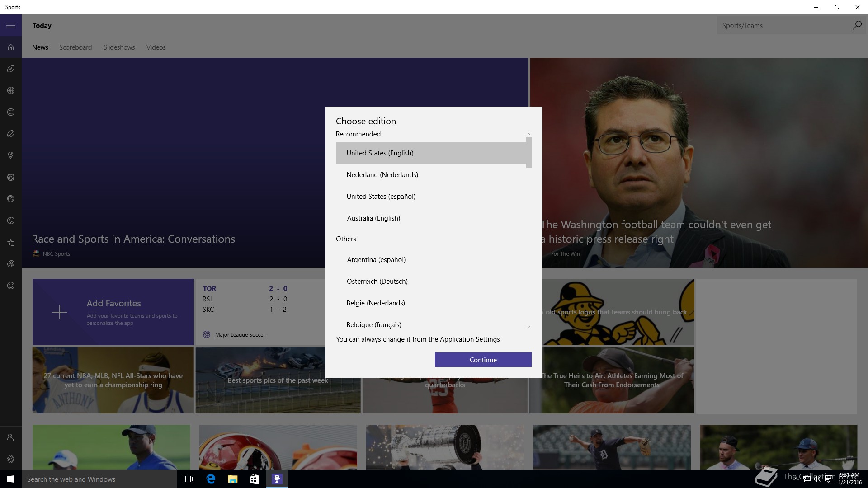Click the search magnifier icon

tap(857, 26)
